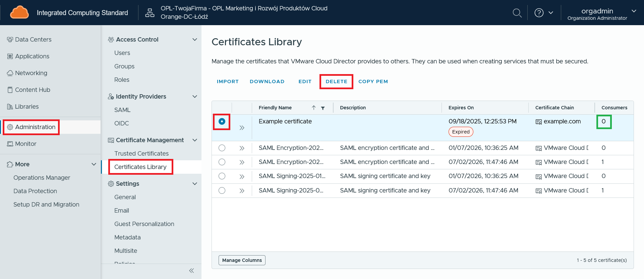Select first SAML Encryption certificate radio button
Screen dimensions: 644x279
[x=222, y=148]
